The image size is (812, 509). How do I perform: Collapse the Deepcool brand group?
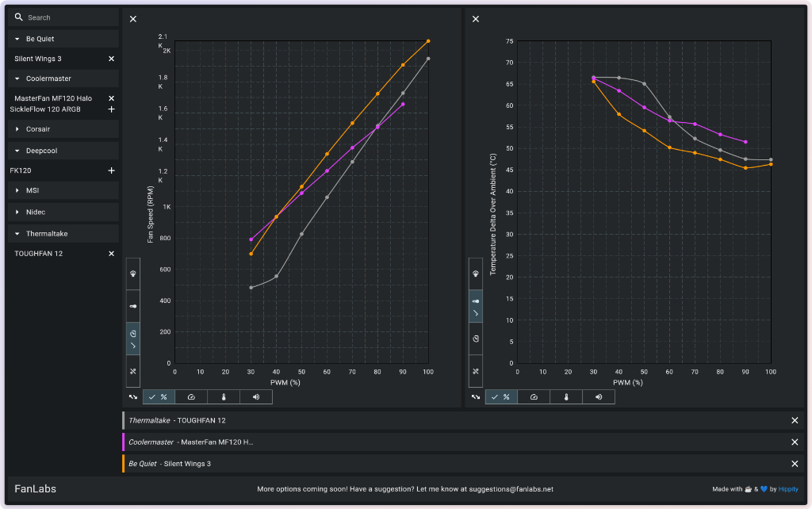tap(63, 151)
